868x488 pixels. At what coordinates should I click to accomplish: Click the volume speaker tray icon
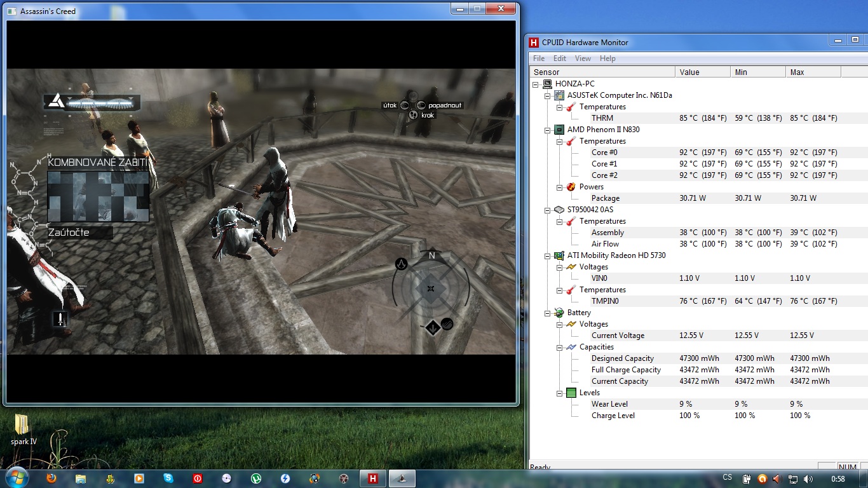click(808, 478)
